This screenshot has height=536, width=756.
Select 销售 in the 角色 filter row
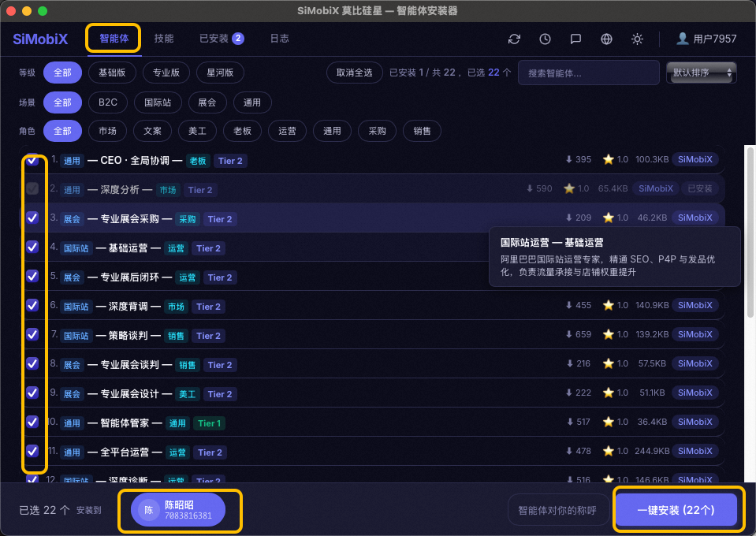(422, 131)
